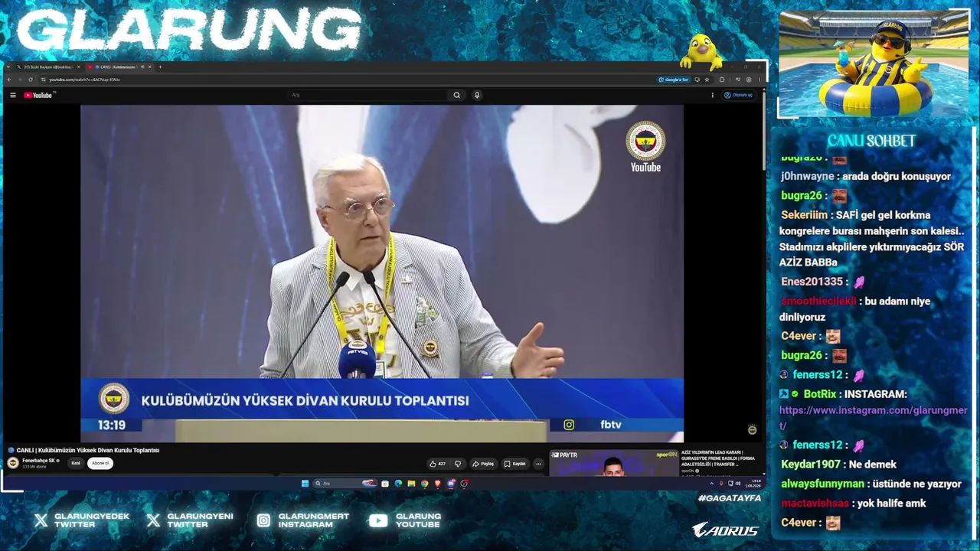Click the browser address bar URL
980x551 pixels.
coord(84,80)
